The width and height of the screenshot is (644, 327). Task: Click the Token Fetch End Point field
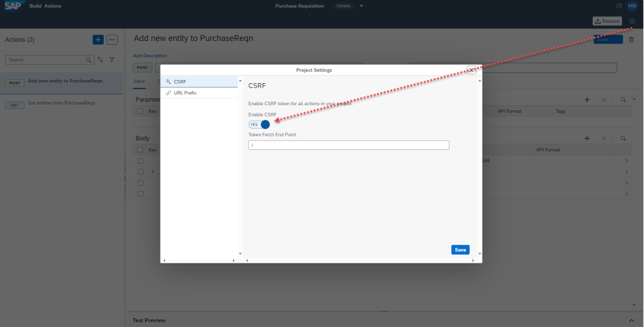[x=349, y=145]
